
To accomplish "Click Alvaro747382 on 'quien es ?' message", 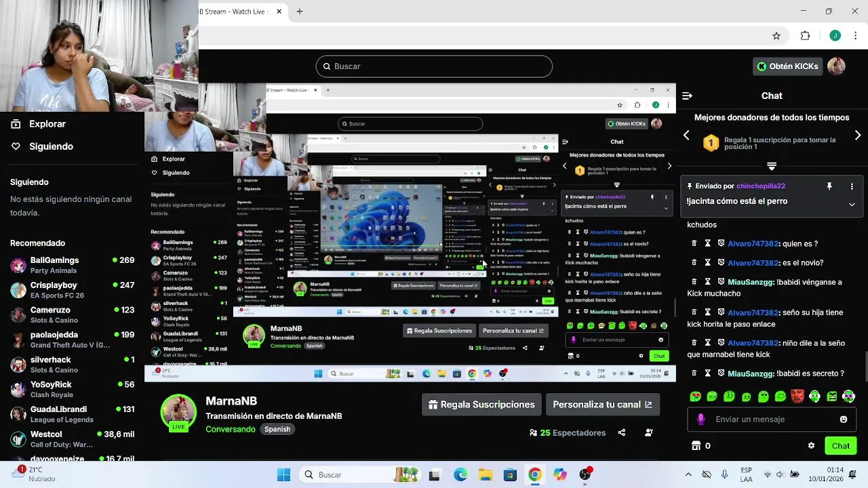I will [753, 244].
